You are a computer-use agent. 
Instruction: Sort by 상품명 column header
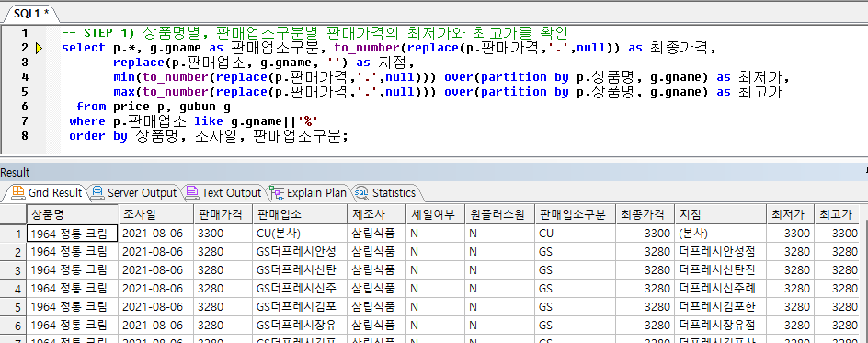(x=73, y=214)
